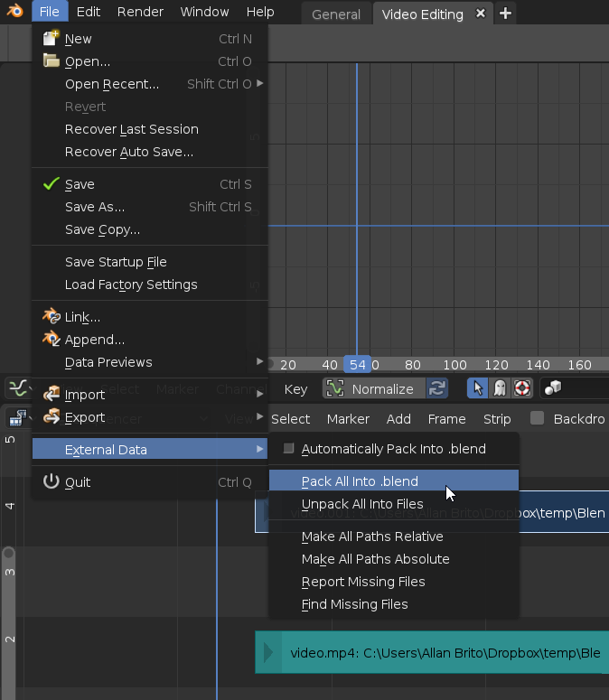Toggle the Backdrop checkbox in sequencer
The width and height of the screenshot is (609, 700).
pyautogui.click(x=538, y=418)
